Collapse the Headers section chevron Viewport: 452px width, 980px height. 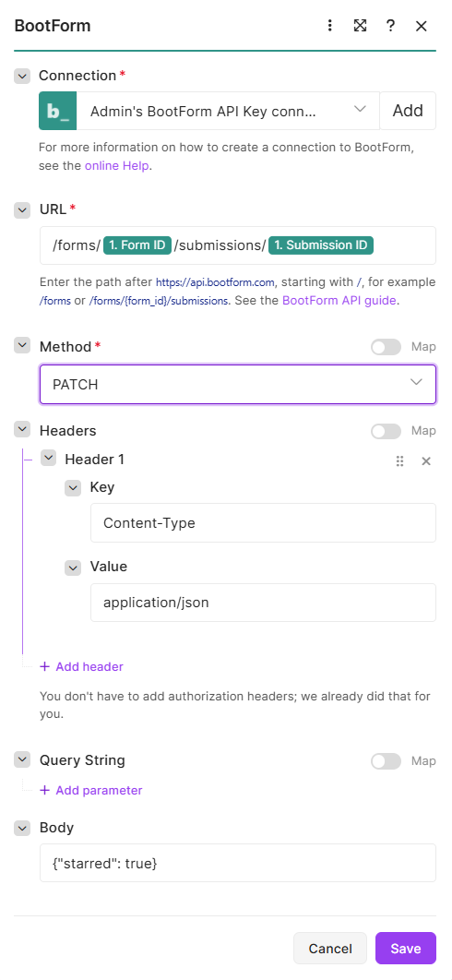coord(22,430)
